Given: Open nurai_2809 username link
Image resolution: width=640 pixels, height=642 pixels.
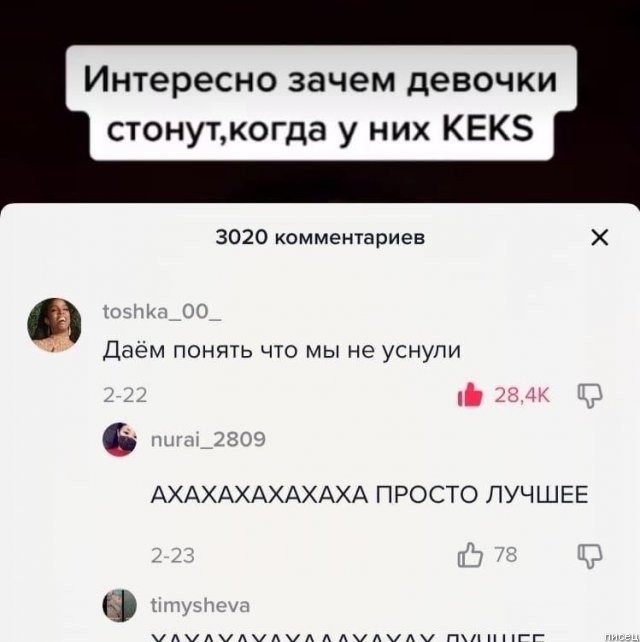Looking at the screenshot, I should (x=208, y=439).
